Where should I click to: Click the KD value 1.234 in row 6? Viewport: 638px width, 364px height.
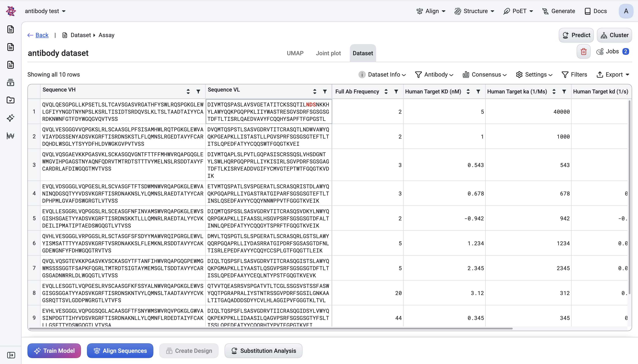click(476, 243)
